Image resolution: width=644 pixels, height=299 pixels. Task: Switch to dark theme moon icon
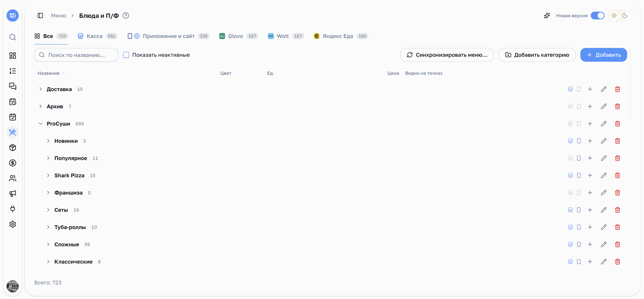pyautogui.click(x=625, y=15)
